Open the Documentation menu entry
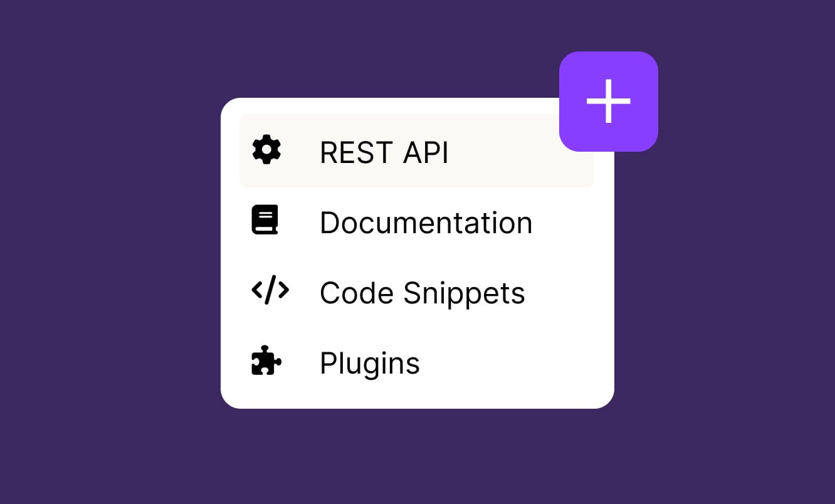The height and width of the screenshot is (504, 835). (426, 223)
